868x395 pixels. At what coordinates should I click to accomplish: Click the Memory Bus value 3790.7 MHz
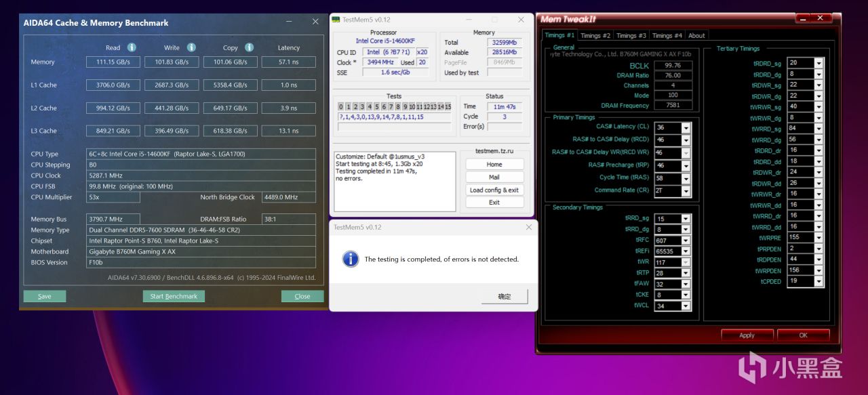point(113,220)
